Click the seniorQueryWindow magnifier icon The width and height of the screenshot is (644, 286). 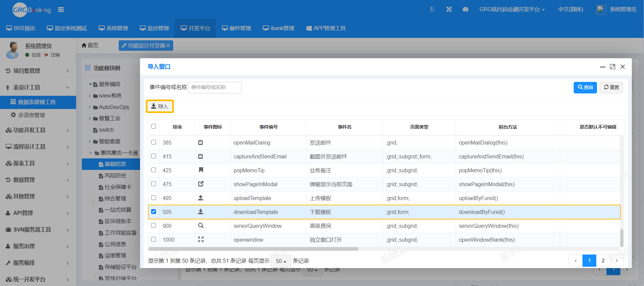pos(201,225)
